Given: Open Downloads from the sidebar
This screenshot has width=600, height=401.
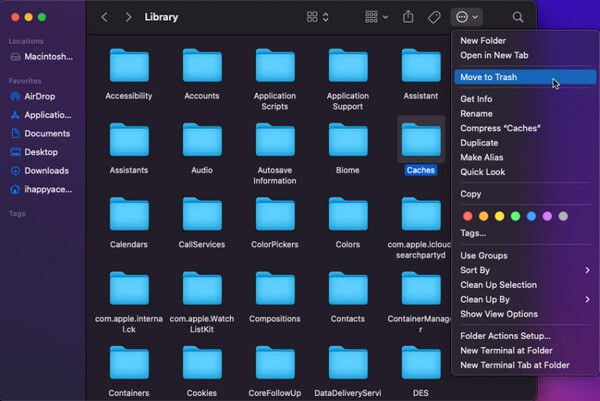Looking at the screenshot, I should tap(40, 171).
